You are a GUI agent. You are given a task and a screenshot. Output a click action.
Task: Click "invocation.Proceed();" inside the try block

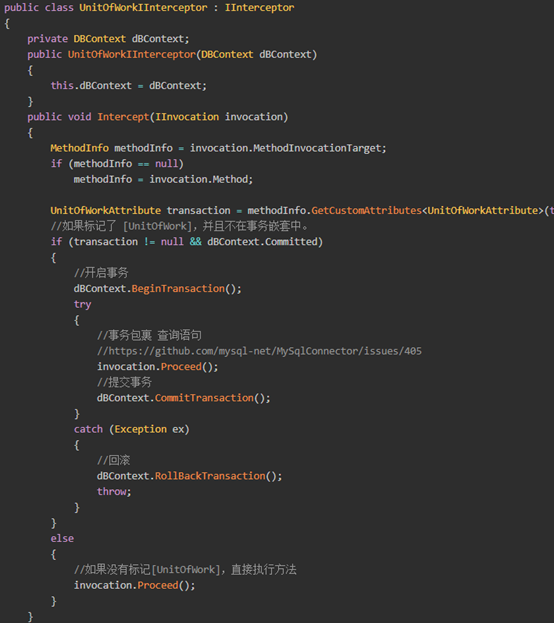tap(158, 367)
